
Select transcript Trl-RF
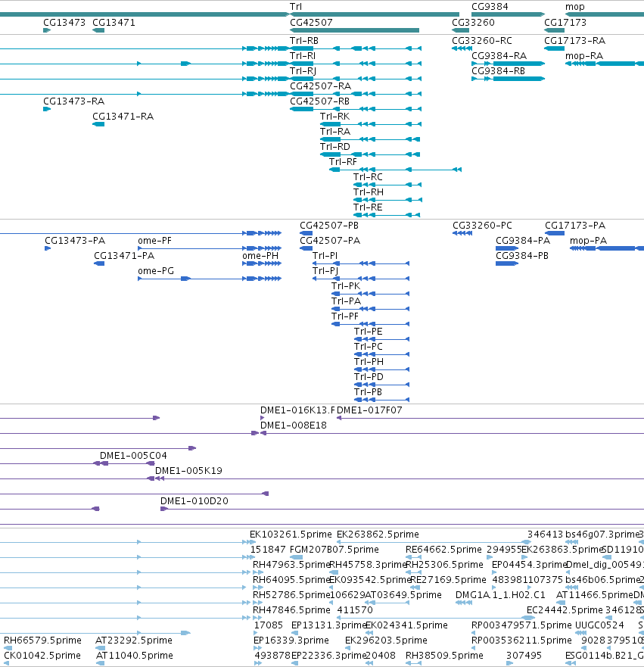[x=343, y=162]
